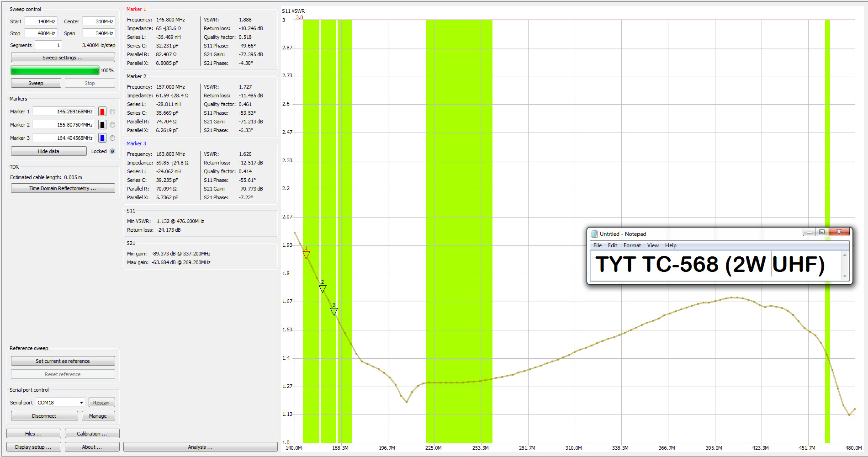This screenshot has width=868, height=457.
Task: Click the Marker 1 VSWR value 1.888
Action: (x=245, y=20)
